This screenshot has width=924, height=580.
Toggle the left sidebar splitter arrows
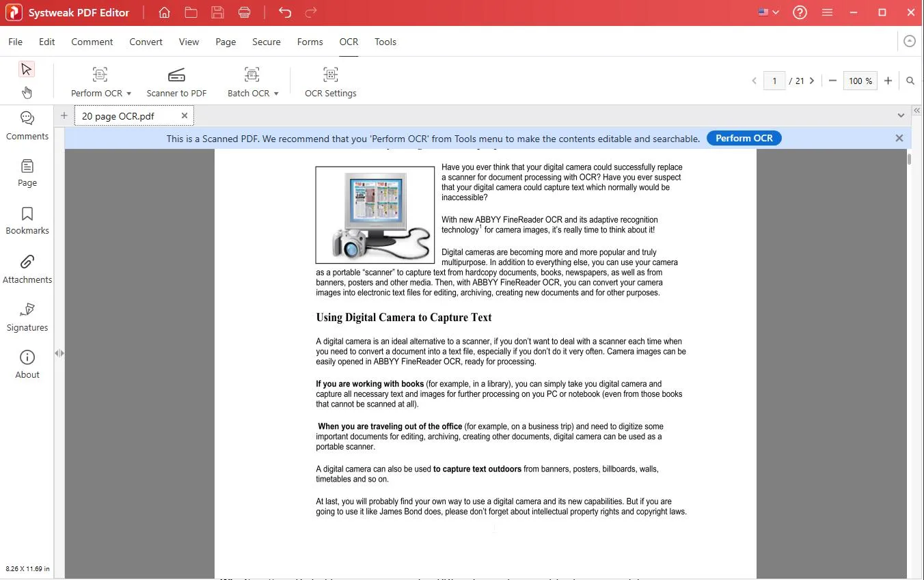pyautogui.click(x=59, y=353)
